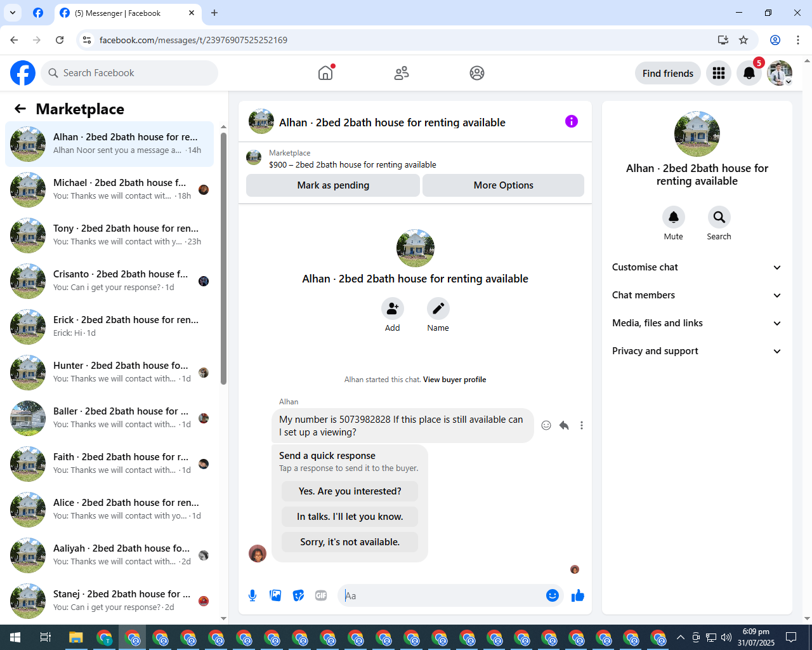Viewport: 812px width, 650px height.
Task: Open the purple conversation information icon
Action: [572, 121]
